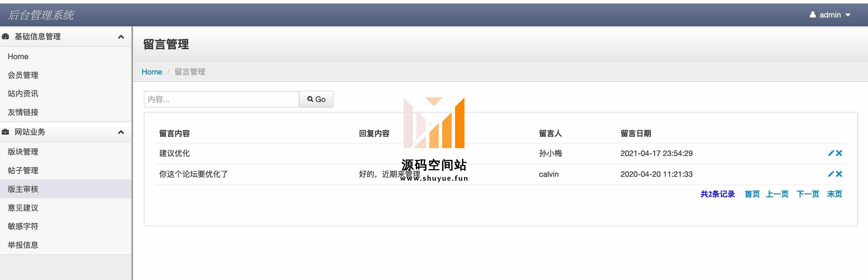
Task: Click the 回复内容 column header
Action: [x=374, y=133]
